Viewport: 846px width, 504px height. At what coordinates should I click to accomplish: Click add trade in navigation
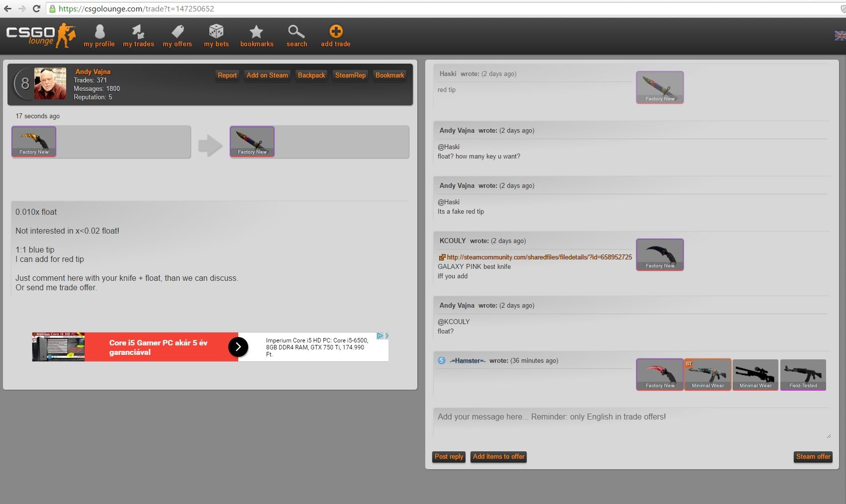click(x=336, y=36)
